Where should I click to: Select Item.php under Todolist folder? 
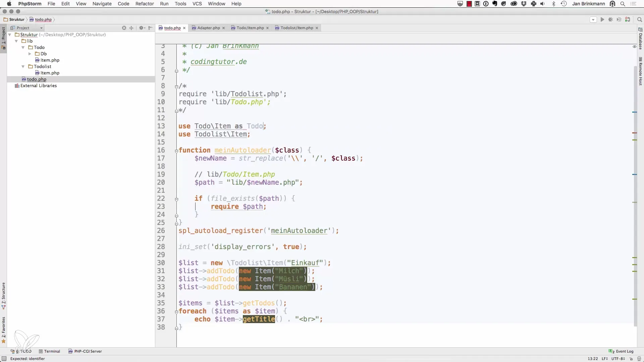pyautogui.click(x=47, y=73)
